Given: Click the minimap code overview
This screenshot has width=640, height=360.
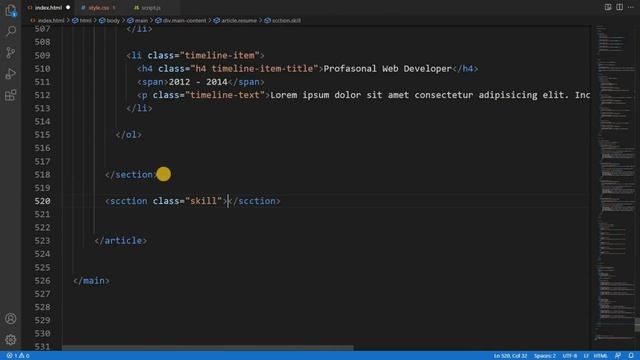Looking at the screenshot, I should [x=616, y=184].
